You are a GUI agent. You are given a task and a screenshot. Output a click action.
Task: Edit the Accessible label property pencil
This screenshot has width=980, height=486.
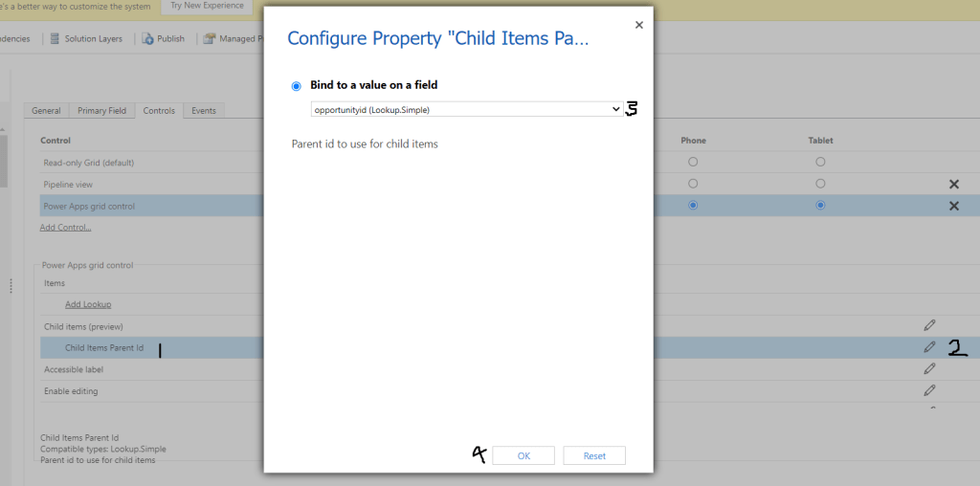click(929, 368)
